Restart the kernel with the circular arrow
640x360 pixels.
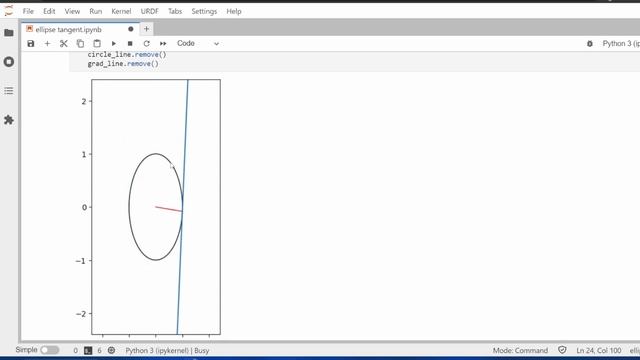click(147, 43)
